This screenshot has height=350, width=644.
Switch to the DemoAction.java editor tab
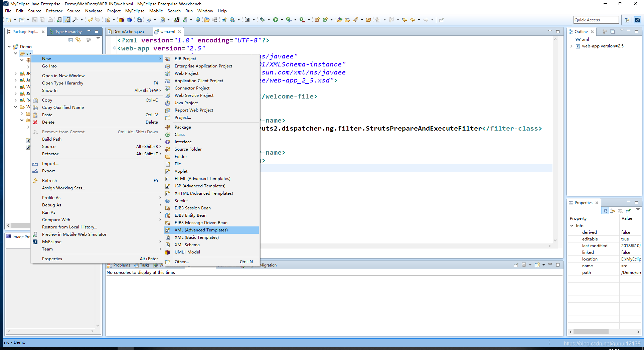129,32
